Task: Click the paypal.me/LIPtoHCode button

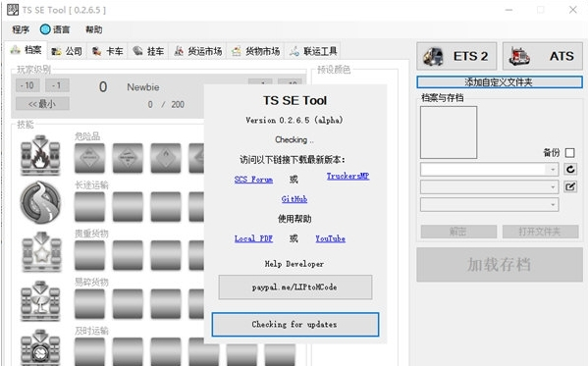Action: click(295, 288)
